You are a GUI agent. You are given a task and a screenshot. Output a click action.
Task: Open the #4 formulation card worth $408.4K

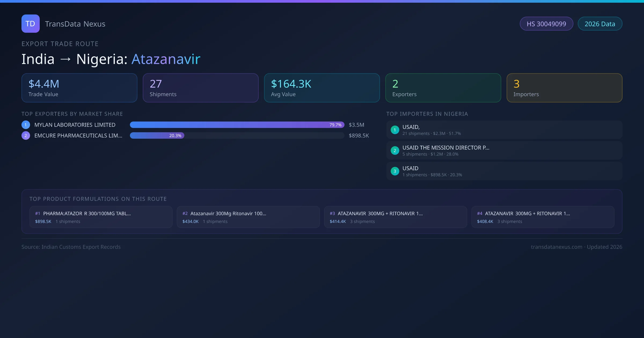[x=543, y=217]
